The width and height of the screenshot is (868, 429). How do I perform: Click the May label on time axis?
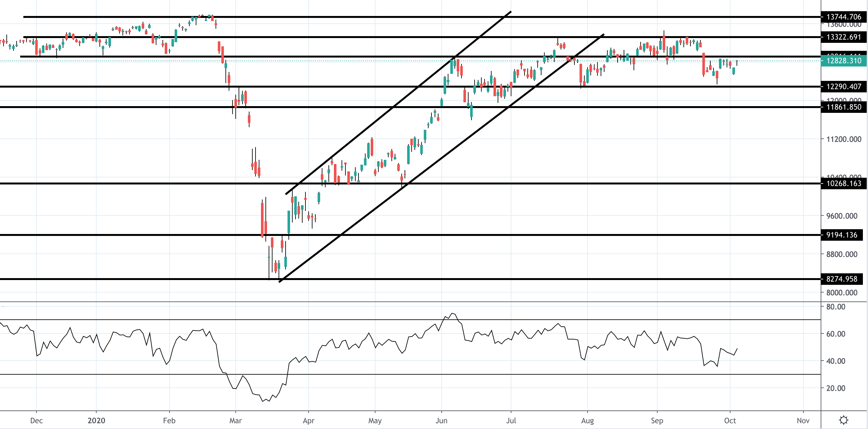click(375, 421)
